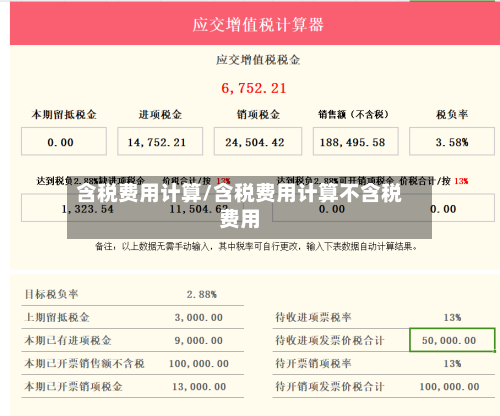500x416 pixels.
Task: Select the 进项税金 column label
Action: [160, 114]
